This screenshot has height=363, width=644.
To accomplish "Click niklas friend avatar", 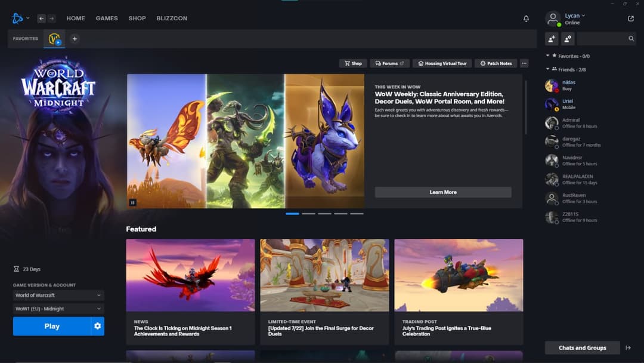I will pos(552,85).
